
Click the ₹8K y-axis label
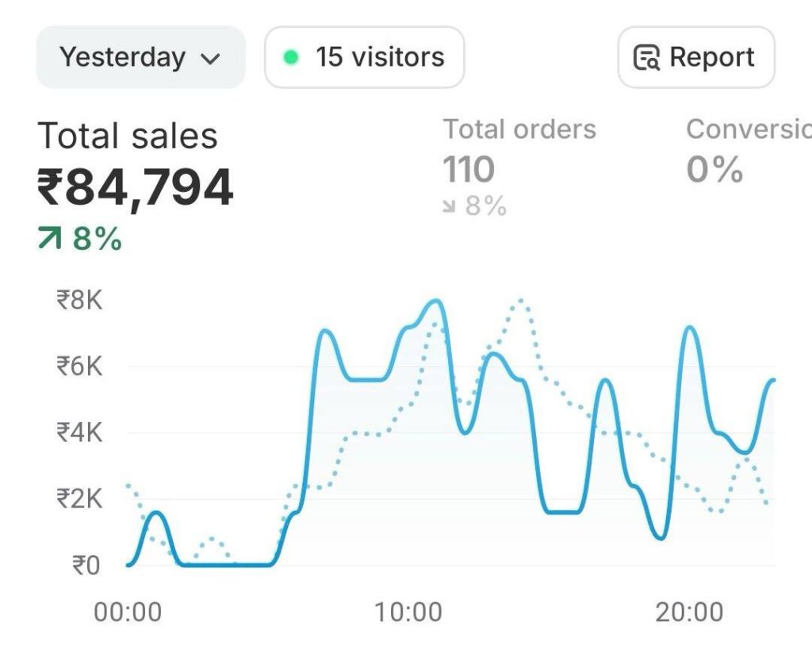tap(79, 300)
